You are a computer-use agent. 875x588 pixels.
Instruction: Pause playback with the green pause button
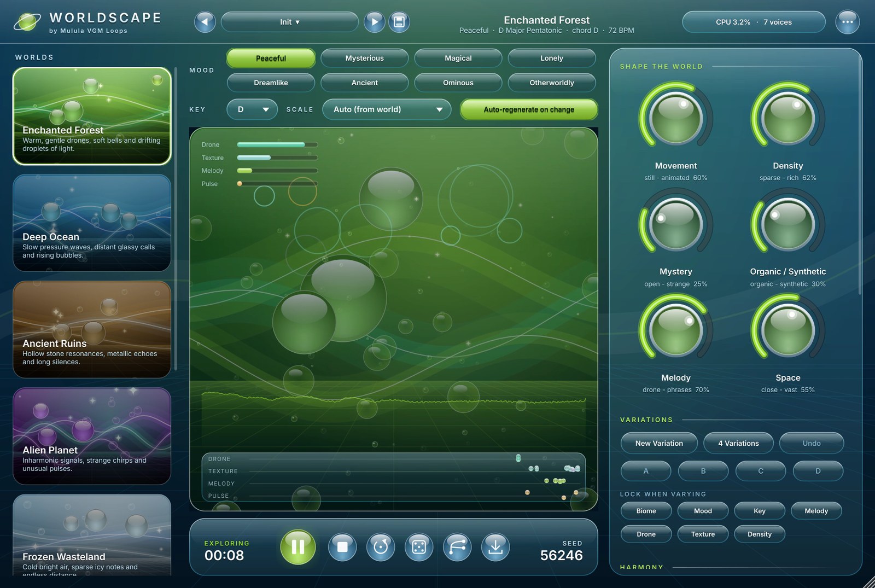point(298,546)
